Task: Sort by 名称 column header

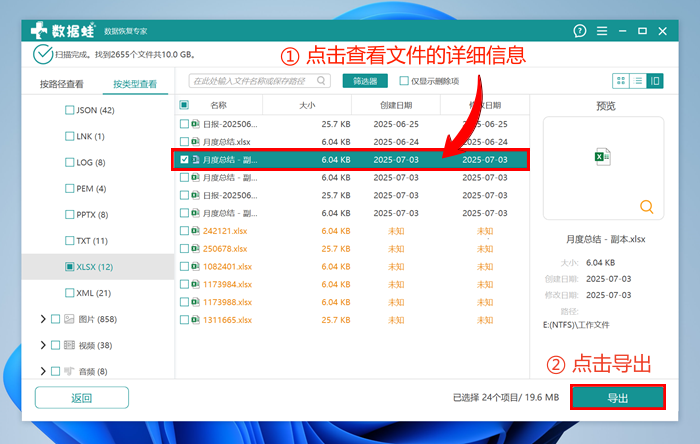Action: (x=218, y=105)
